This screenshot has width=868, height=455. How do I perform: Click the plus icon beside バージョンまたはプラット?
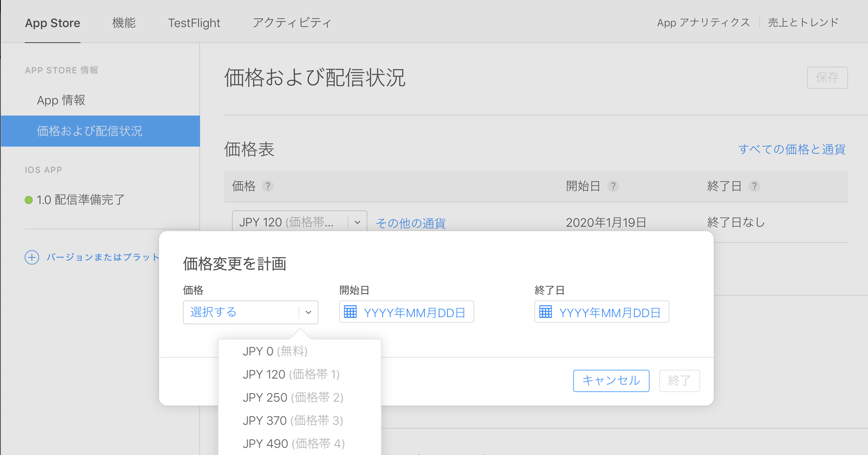31,257
